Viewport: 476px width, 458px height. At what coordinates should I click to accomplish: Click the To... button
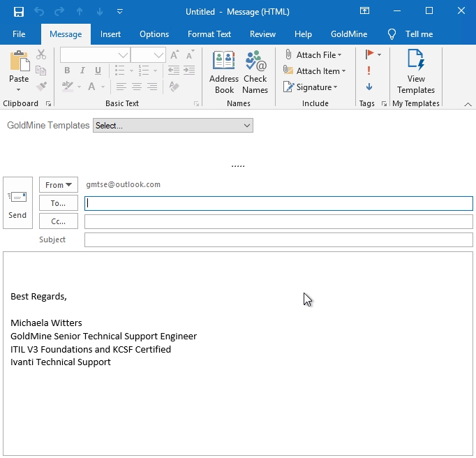tap(58, 203)
